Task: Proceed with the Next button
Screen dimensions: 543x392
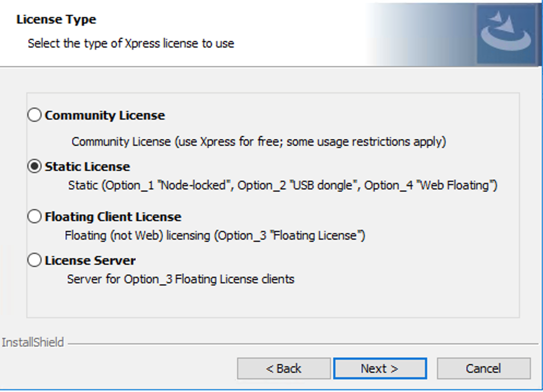Action: (x=380, y=369)
